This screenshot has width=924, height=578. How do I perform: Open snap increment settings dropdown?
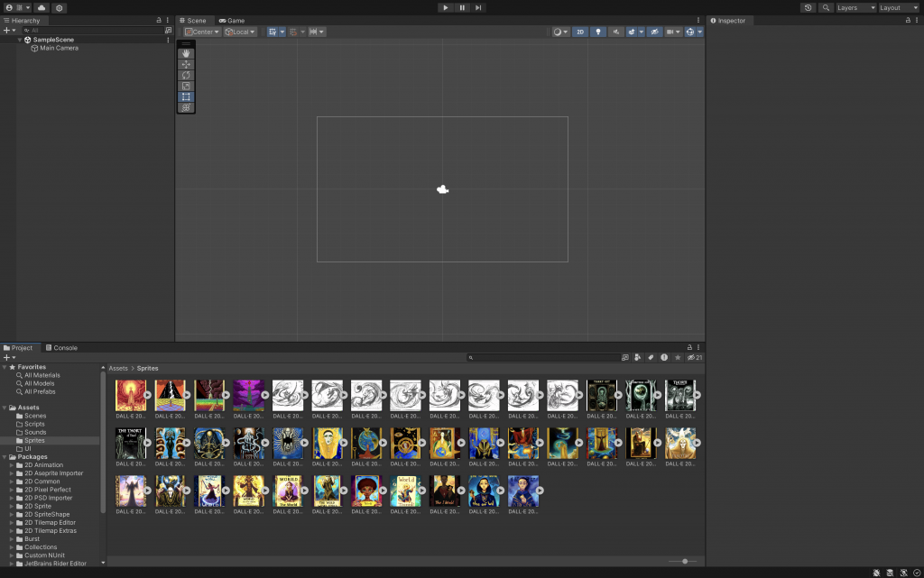[317, 32]
